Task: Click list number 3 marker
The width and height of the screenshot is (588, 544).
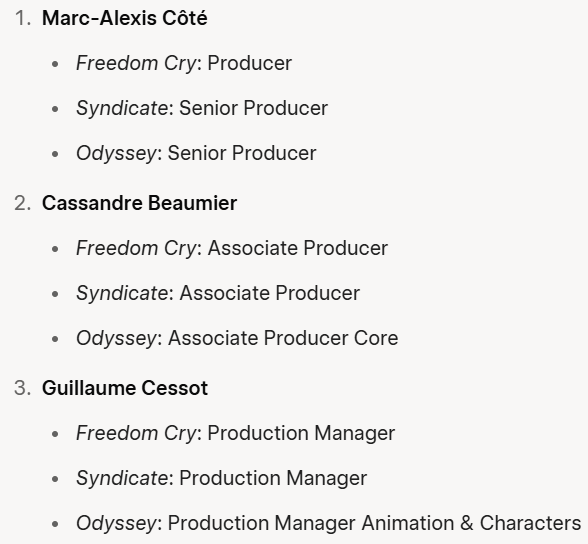Action: [22, 388]
